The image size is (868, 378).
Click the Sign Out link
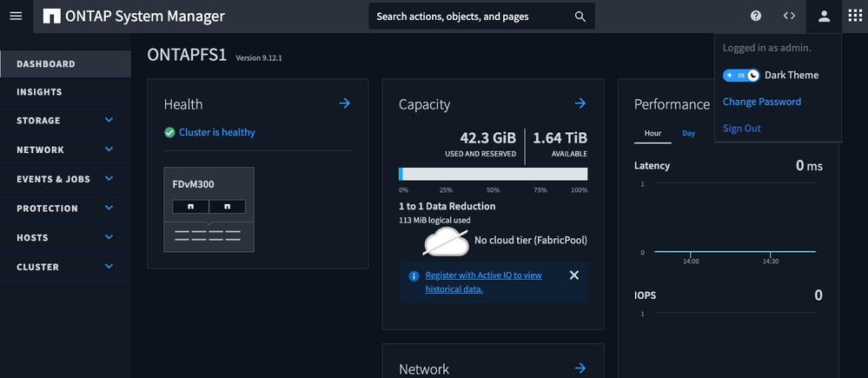741,129
